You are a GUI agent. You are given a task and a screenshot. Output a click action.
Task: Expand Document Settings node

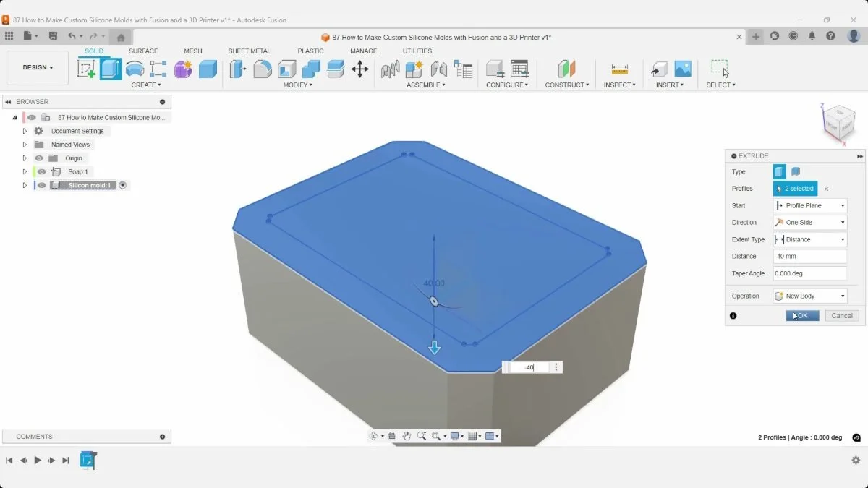click(x=25, y=131)
